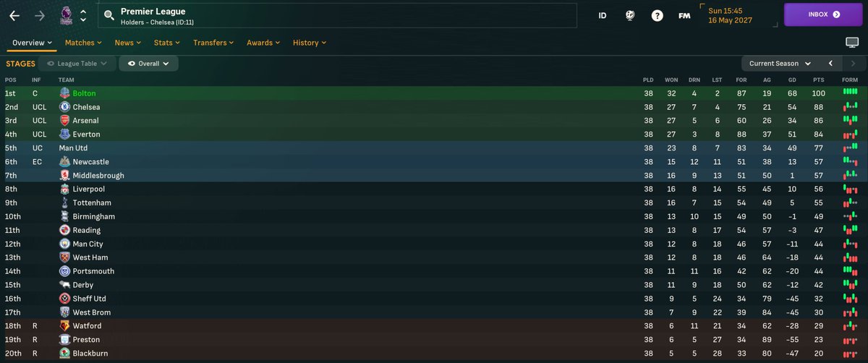The width and height of the screenshot is (868, 363).
Task: Click the FM menu icon
Action: pos(684,15)
